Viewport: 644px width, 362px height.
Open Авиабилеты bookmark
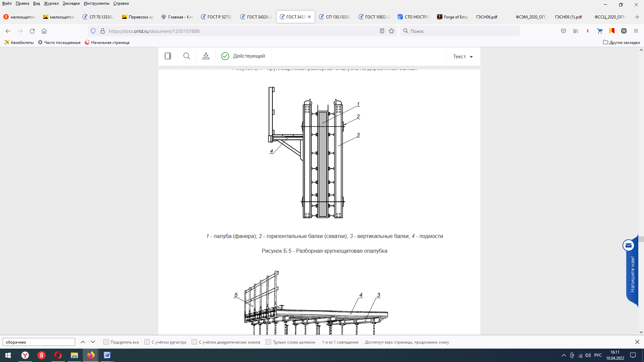coord(19,42)
